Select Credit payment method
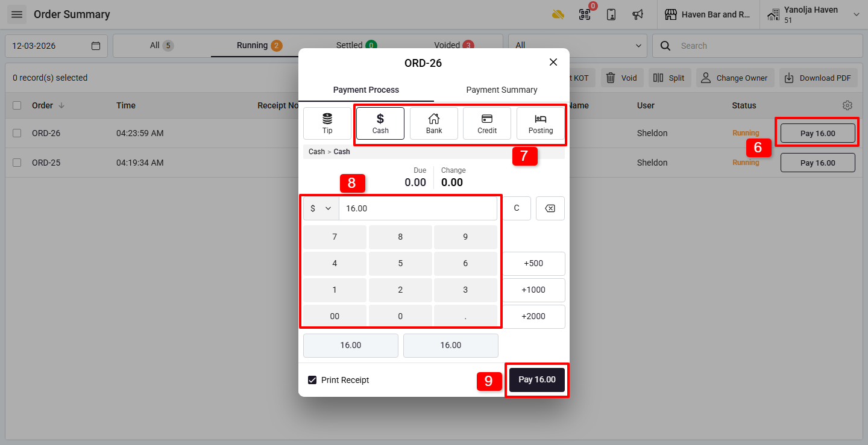868x445 pixels. pos(487,123)
